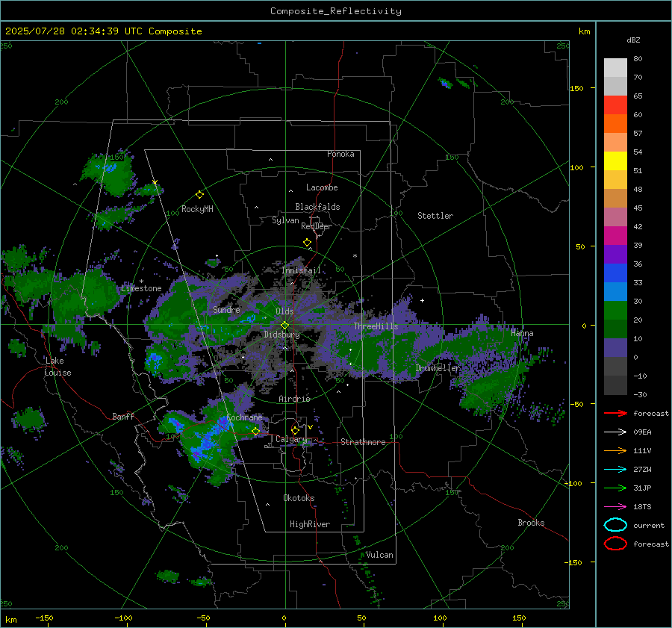This screenshot has width=672, height=628.
Task: Click the Ponoka city label
Action: [x=340, y=154]
